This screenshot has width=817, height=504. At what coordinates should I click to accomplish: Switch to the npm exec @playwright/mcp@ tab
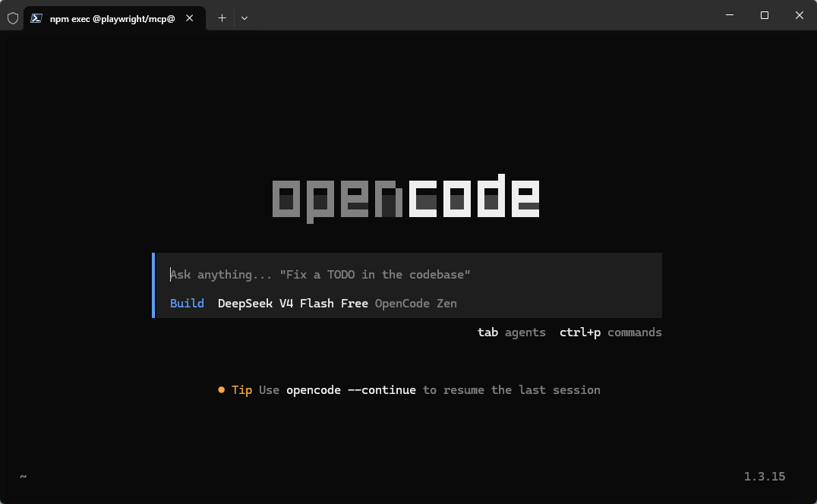click(x=115, y=18)
